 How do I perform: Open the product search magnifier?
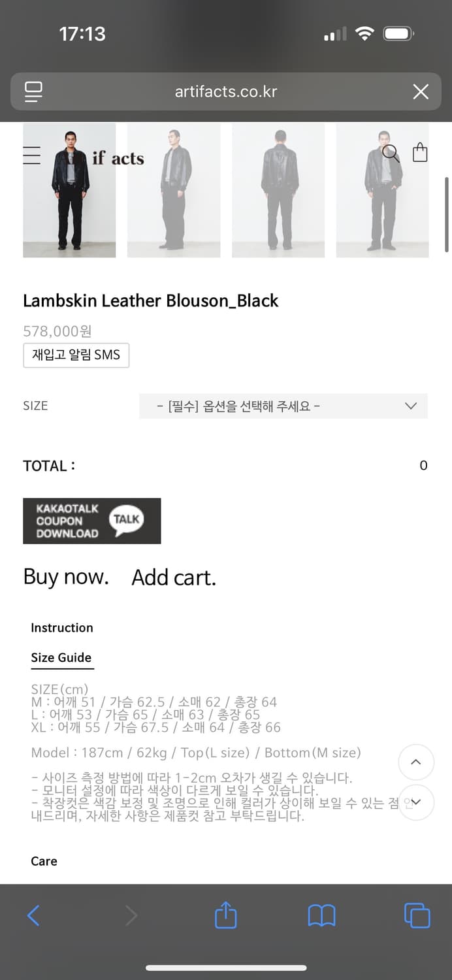[x=391, y=154]
